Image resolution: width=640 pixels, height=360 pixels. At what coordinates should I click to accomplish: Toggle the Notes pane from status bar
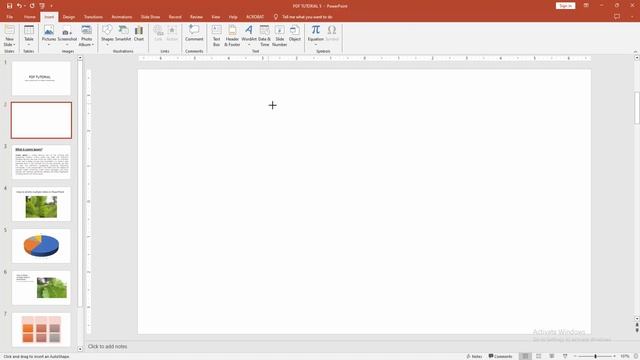coord(474,356)
